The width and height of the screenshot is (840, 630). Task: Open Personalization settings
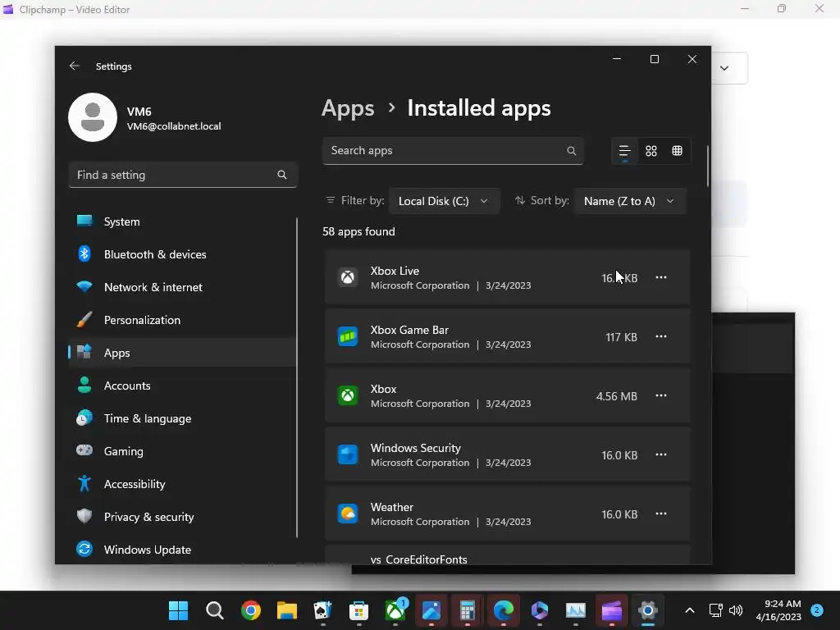[182, 320]
